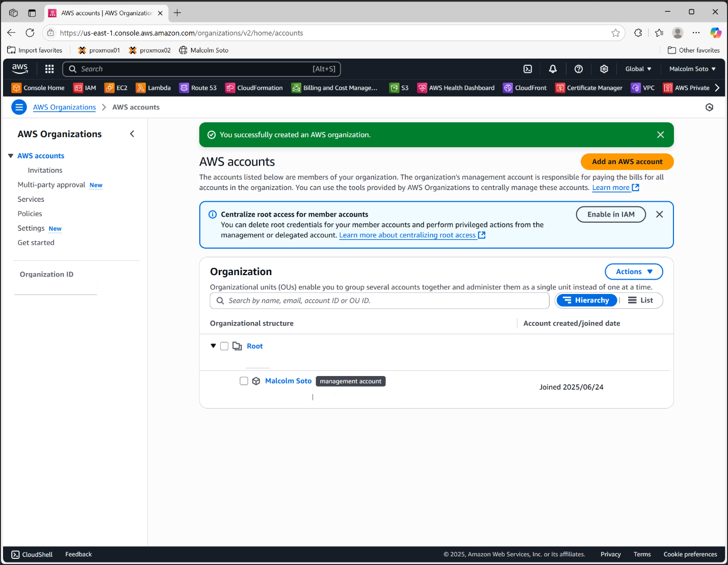Collapse the Root tree node
Viewport: 728px width, 565px height.
[213, 346]
